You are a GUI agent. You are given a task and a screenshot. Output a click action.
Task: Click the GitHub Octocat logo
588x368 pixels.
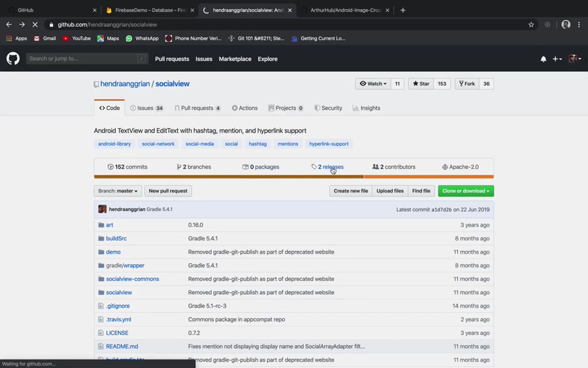click(13, 59)
